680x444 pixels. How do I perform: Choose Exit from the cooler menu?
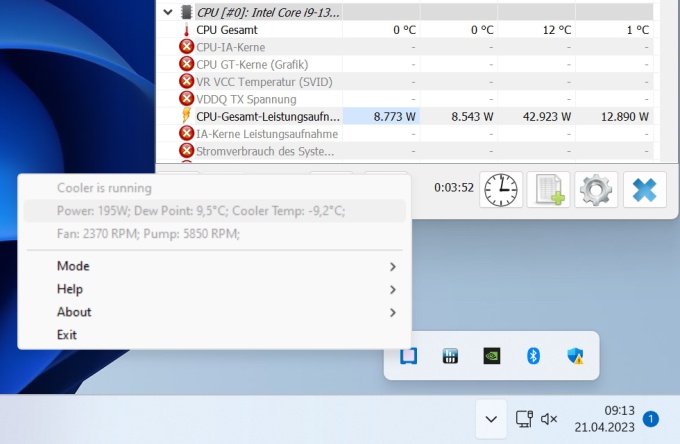click(214, 335)
